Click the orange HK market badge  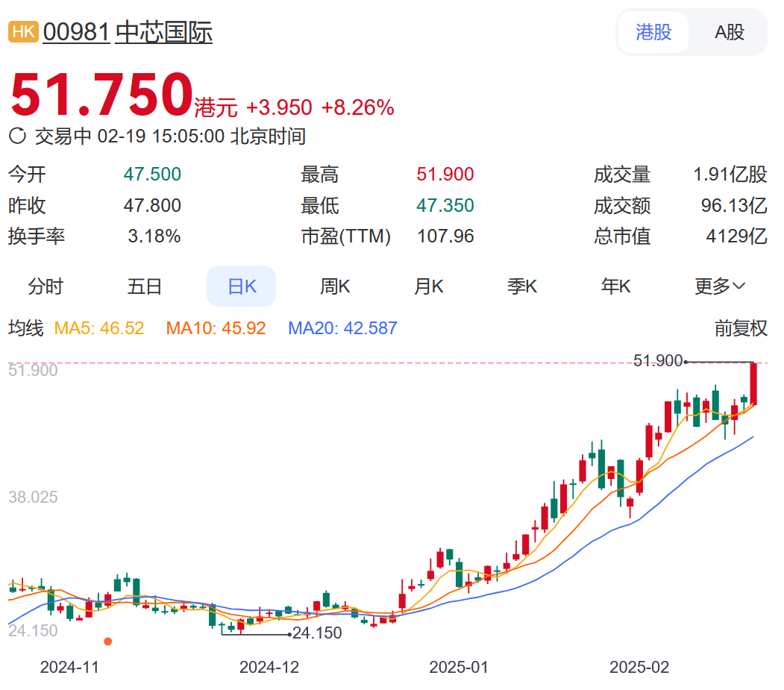pyautogui.click(x=22, y=32)
